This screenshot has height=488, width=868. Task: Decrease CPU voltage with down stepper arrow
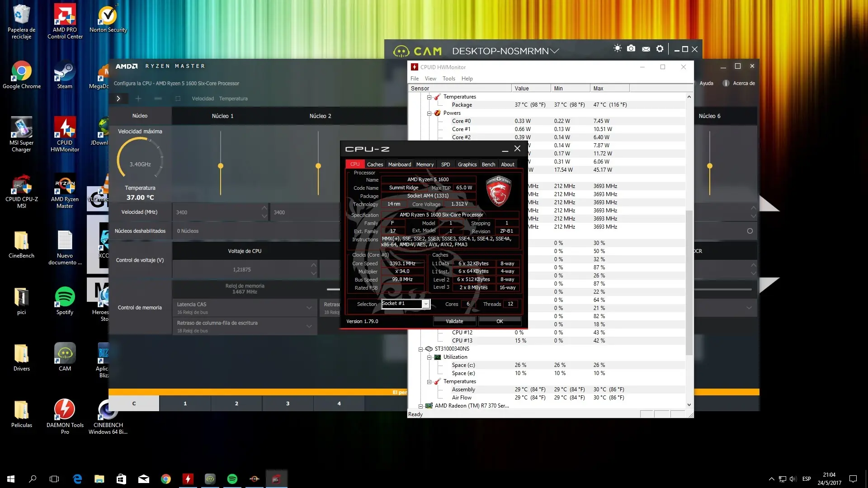pyautogui.click(x=314, y=274)
